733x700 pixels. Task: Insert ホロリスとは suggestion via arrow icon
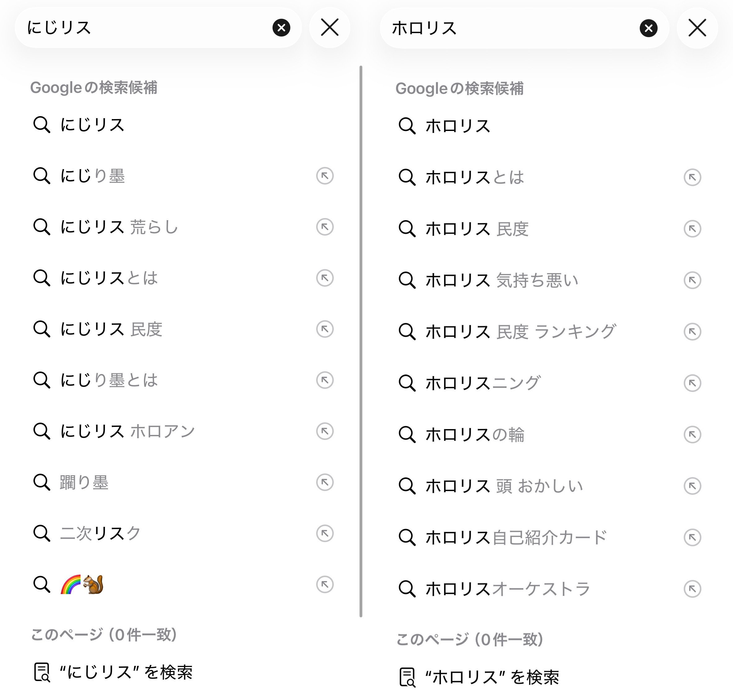point(692,177)
